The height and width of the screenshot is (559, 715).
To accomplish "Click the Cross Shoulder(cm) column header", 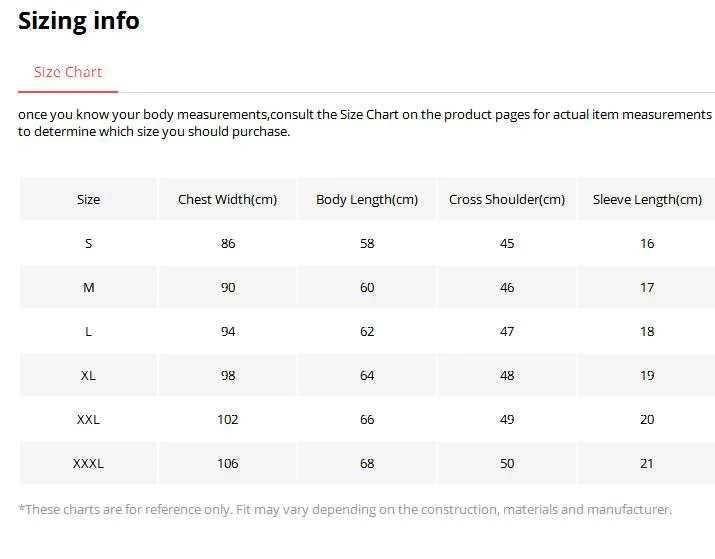I will (x=507, y=199).
